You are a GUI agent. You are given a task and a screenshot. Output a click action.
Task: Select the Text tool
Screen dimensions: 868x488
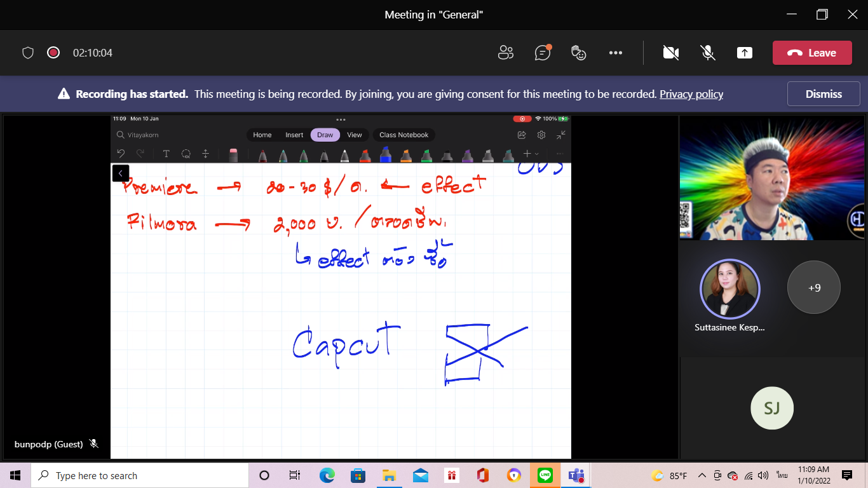pyautogui.click(x=166, y=154)
